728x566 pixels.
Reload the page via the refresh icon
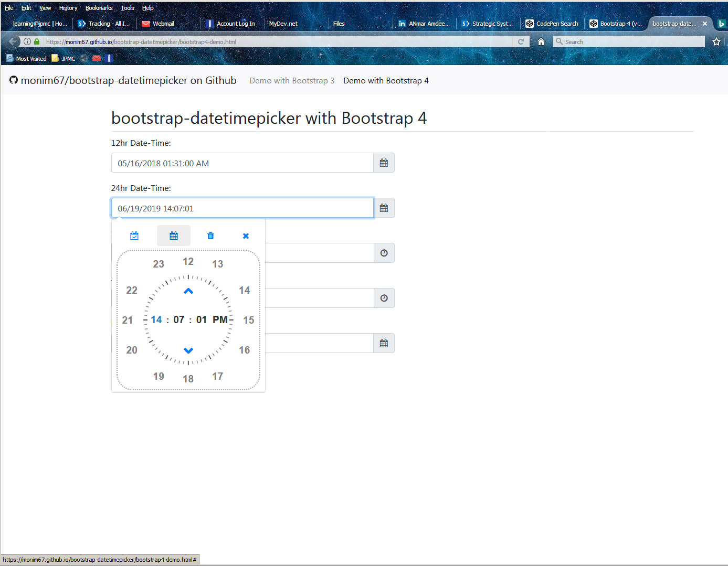521,41
